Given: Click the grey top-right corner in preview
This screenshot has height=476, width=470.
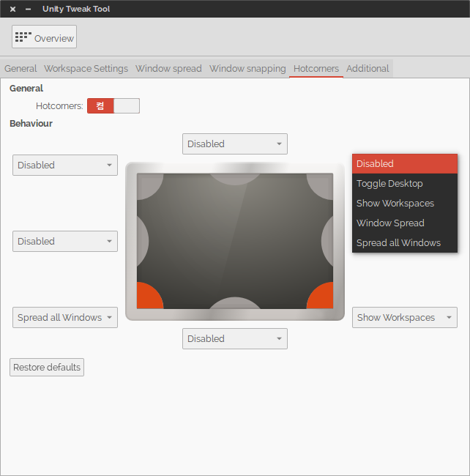Looking at the screenshot, I should [x=322, y=185].
